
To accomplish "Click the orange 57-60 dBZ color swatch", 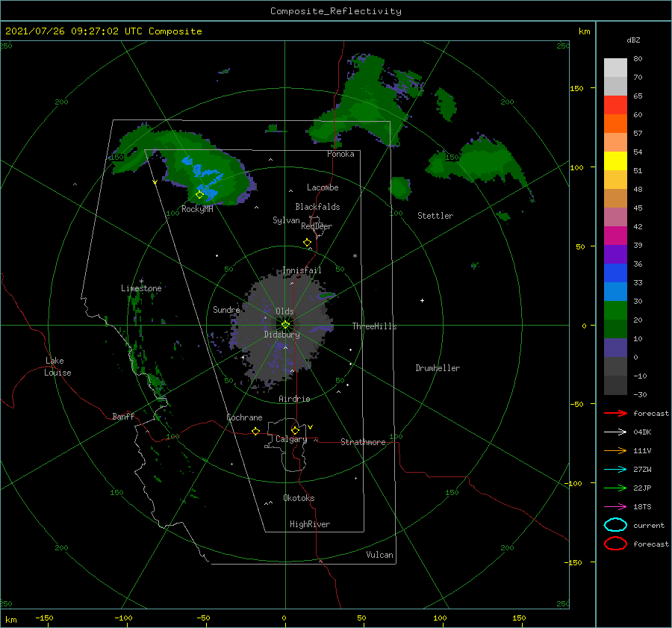I will point(615,123).
